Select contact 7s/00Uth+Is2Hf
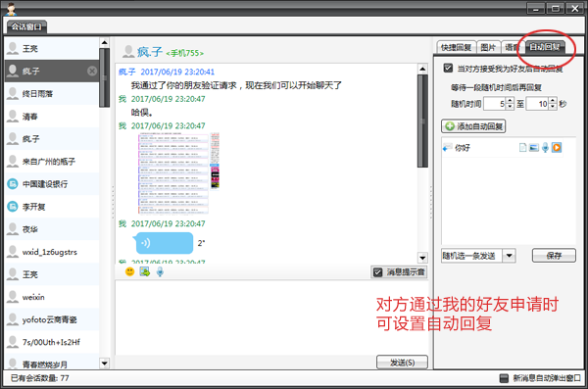The image size is (588, 389). point(52,342)
